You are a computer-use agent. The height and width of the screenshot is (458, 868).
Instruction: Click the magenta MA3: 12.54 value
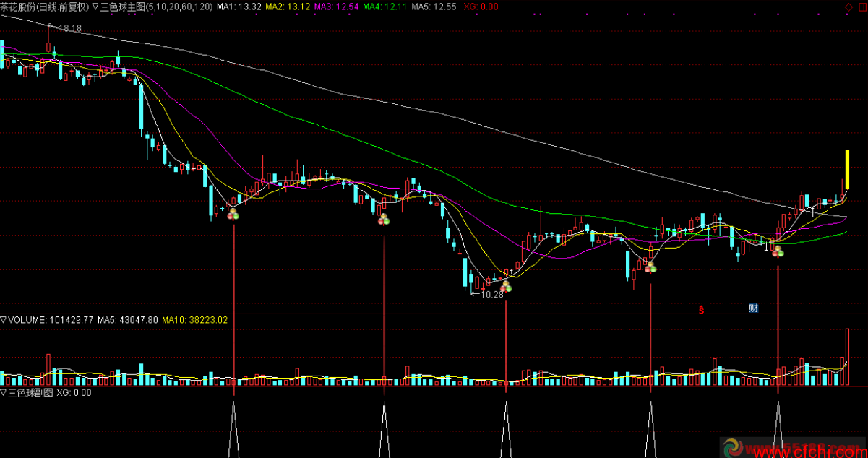[x=336, y=6]
